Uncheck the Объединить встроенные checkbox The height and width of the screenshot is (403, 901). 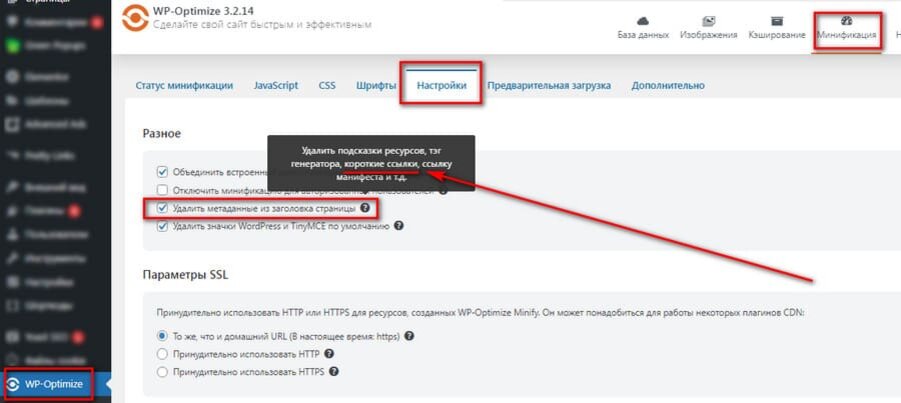162,172
